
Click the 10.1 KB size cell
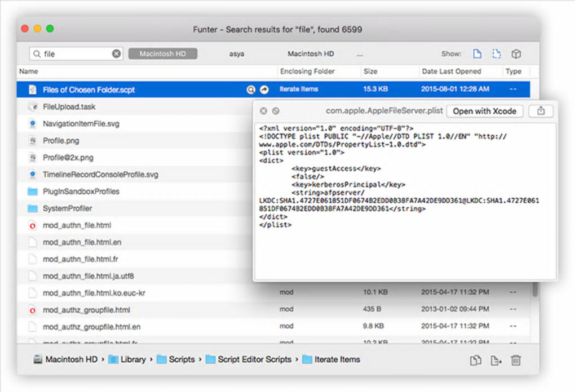[x=375, y=292]
